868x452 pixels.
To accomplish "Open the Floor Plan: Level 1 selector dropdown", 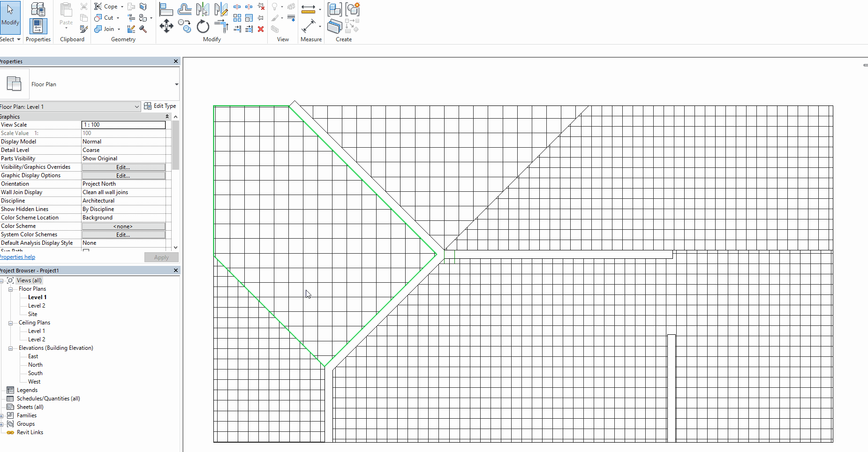I will pyautogui.click(x=136, y=106).
